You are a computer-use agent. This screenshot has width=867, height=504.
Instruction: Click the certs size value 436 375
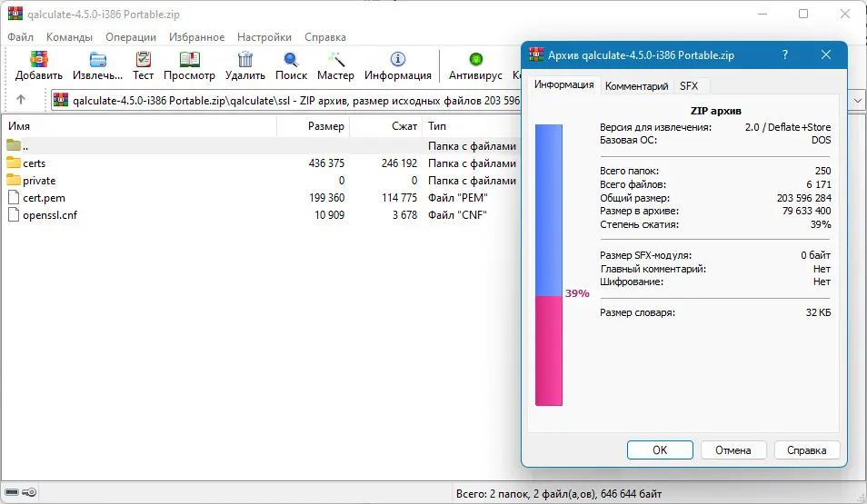[326, 163]
